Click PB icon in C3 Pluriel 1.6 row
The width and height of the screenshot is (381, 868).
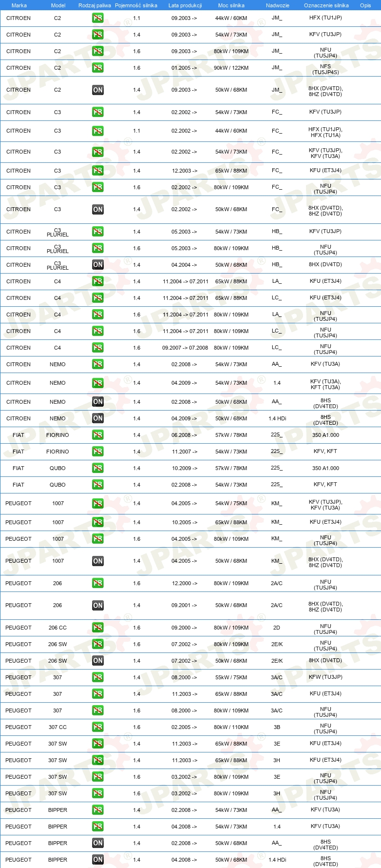98,248
